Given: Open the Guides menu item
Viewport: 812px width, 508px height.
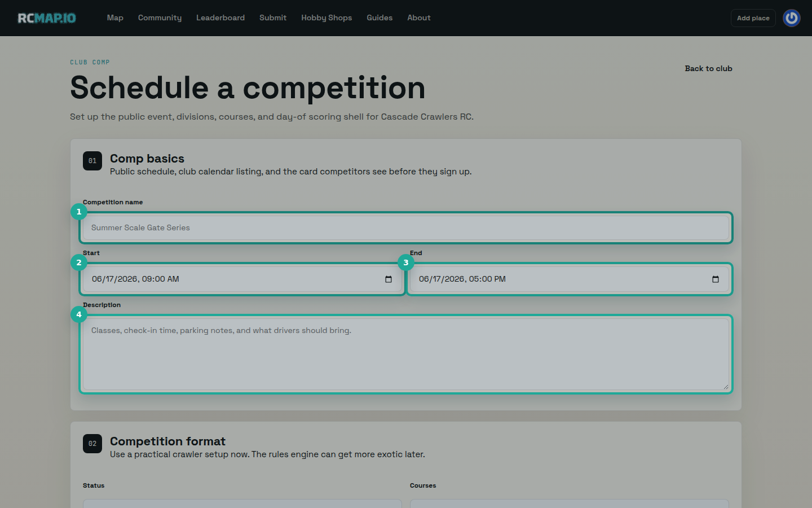Looking at the screenshot, I should click(x=379, y=18).
